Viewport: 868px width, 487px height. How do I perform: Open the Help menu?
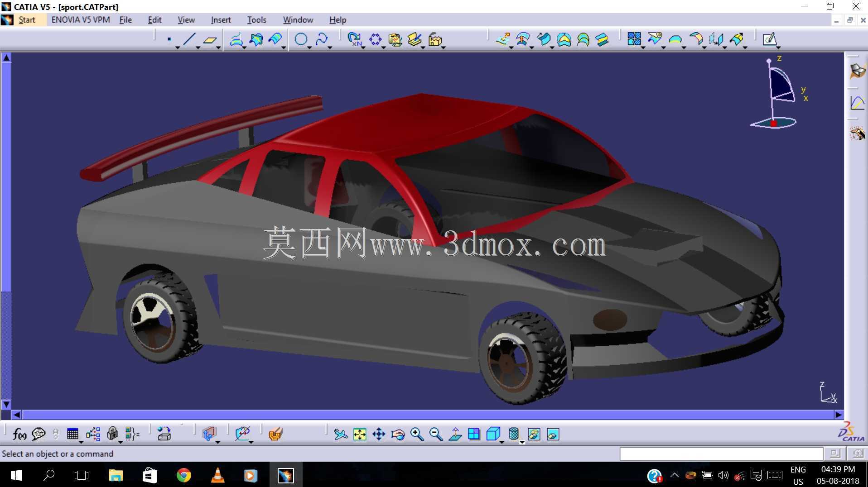point(338,20)
